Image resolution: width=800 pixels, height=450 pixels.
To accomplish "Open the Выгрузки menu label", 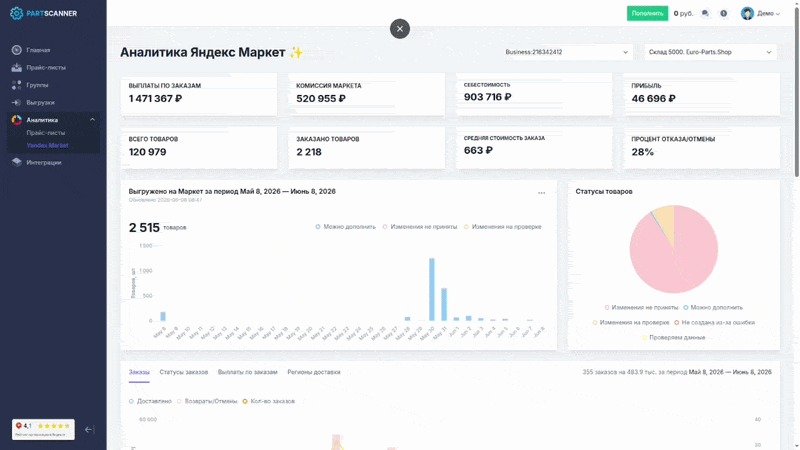I will pyautogui.click(x=40, y=103).
